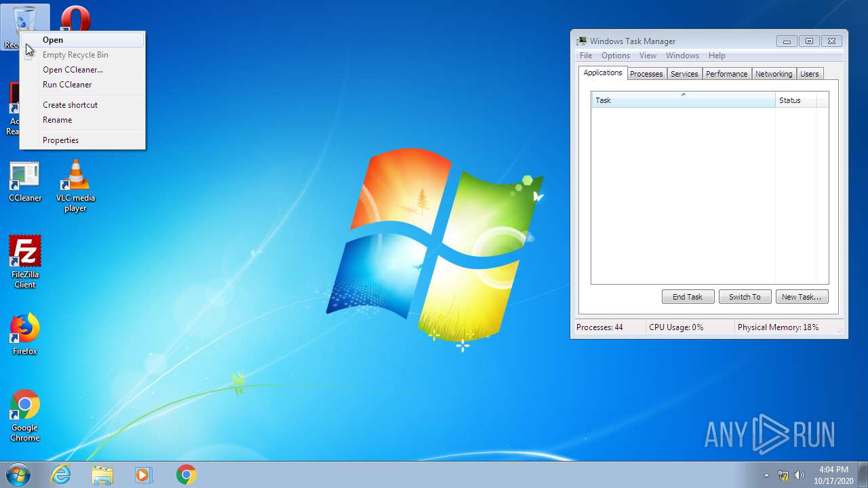Switch to the Users tab

[x=810, y=74]
